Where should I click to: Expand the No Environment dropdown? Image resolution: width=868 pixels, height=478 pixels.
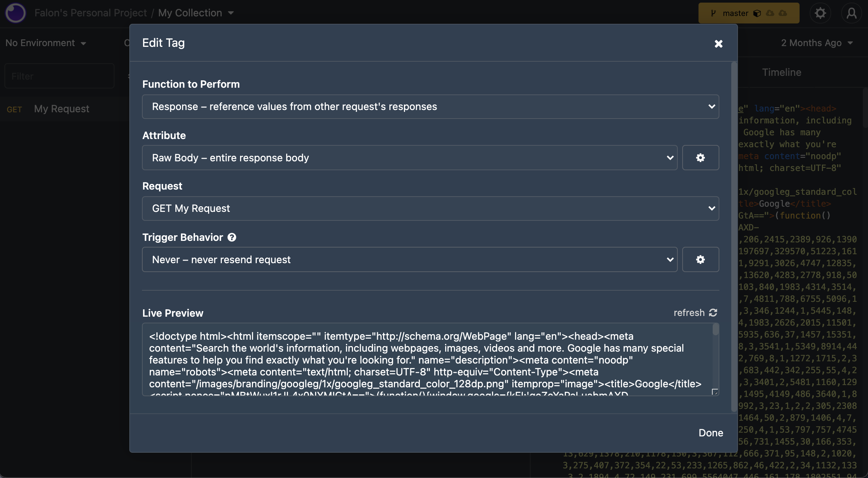(x=45, y=43)
